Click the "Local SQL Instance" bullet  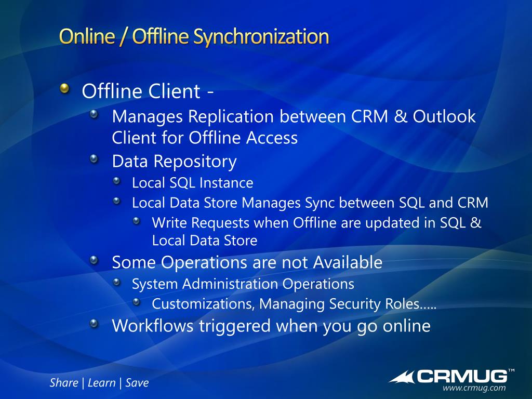pos(192,183)
